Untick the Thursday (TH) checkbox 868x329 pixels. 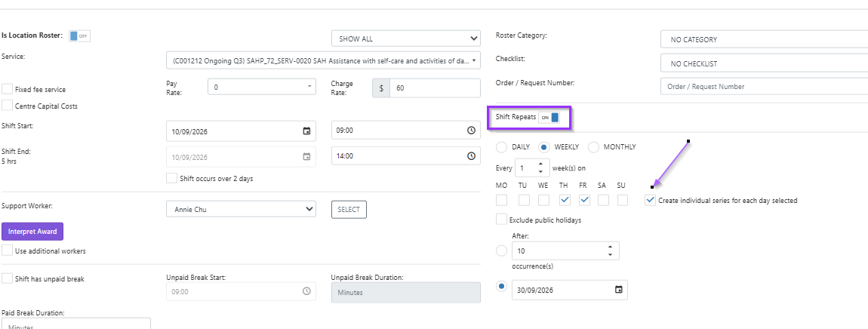[x=565, y=200]
